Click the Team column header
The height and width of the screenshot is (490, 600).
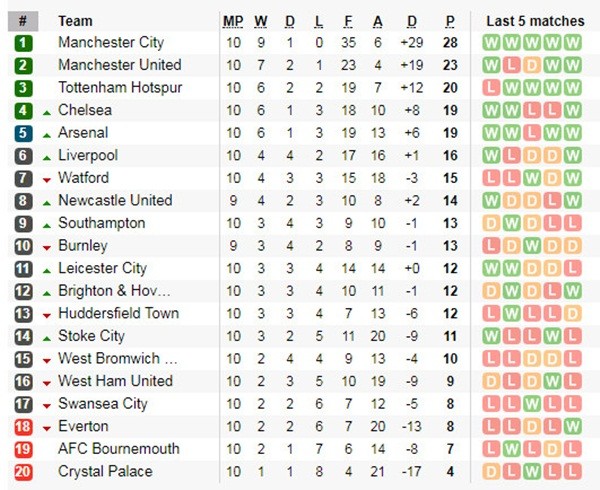tap(76, 21)
